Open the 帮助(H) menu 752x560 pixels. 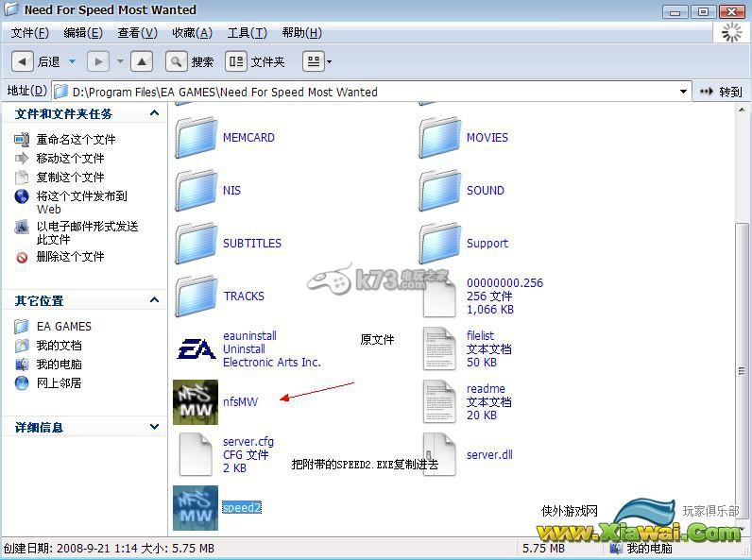301,33
